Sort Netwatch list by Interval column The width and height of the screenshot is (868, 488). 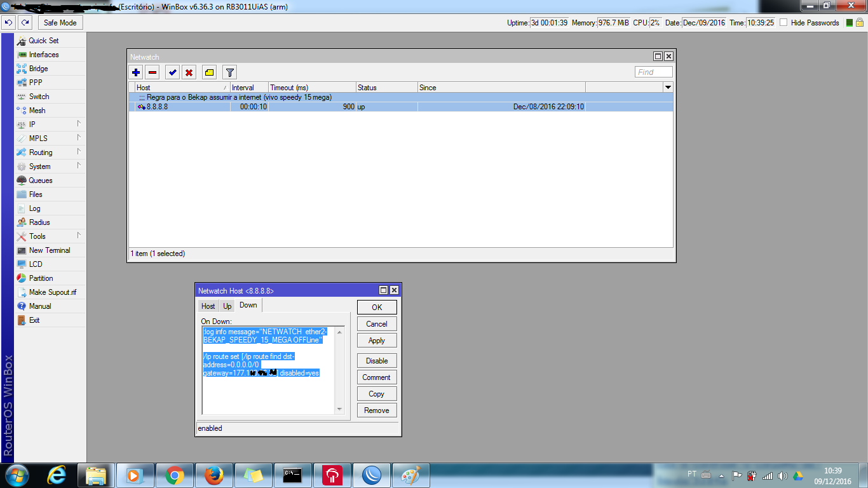coord(249,87)
